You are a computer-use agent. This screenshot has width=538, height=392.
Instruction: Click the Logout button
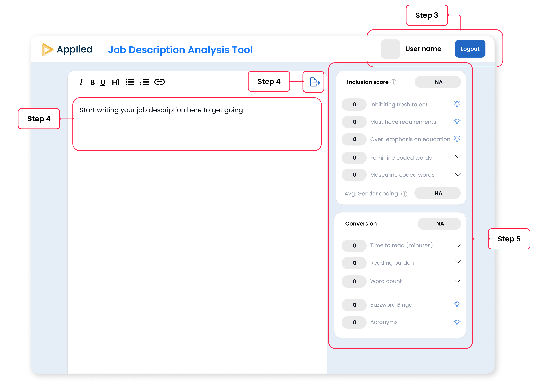click(470, 49)
